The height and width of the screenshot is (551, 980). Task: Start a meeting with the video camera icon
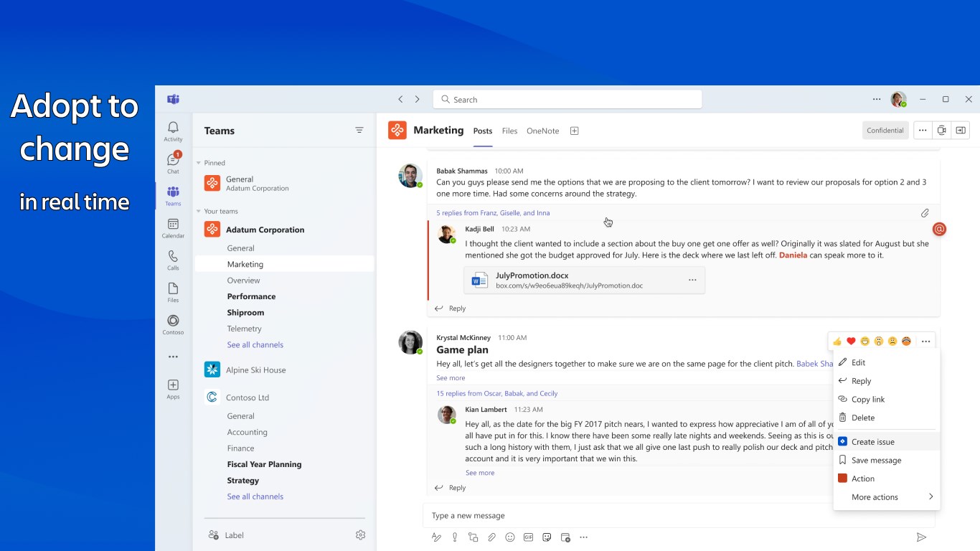coord(942,131)
